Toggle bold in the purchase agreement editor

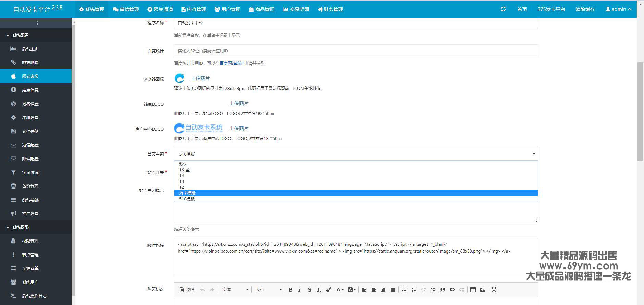coord(290,290)
